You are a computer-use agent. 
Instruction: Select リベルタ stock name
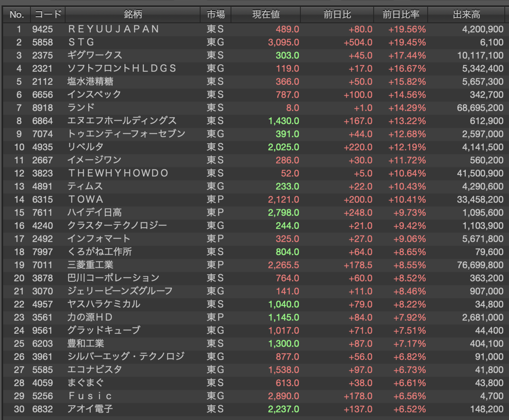click(x=85, y=147)
